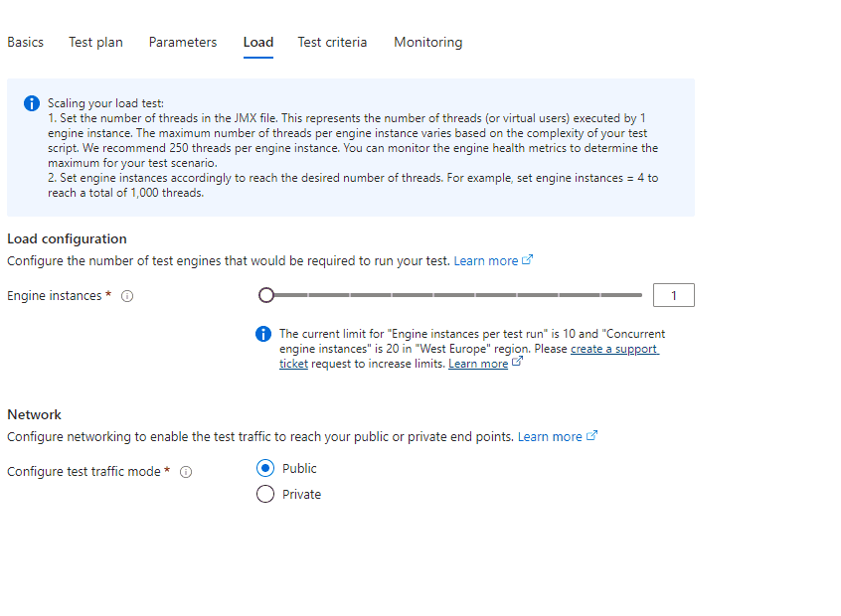Select the Public traffic mode radio button

click(x=265, y=468)
